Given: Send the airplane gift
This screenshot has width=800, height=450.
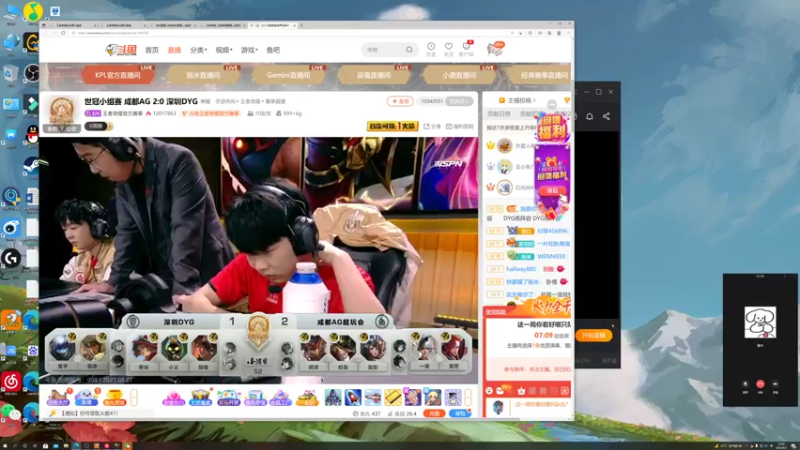Looking at the screenshot, I should (372, 397).
